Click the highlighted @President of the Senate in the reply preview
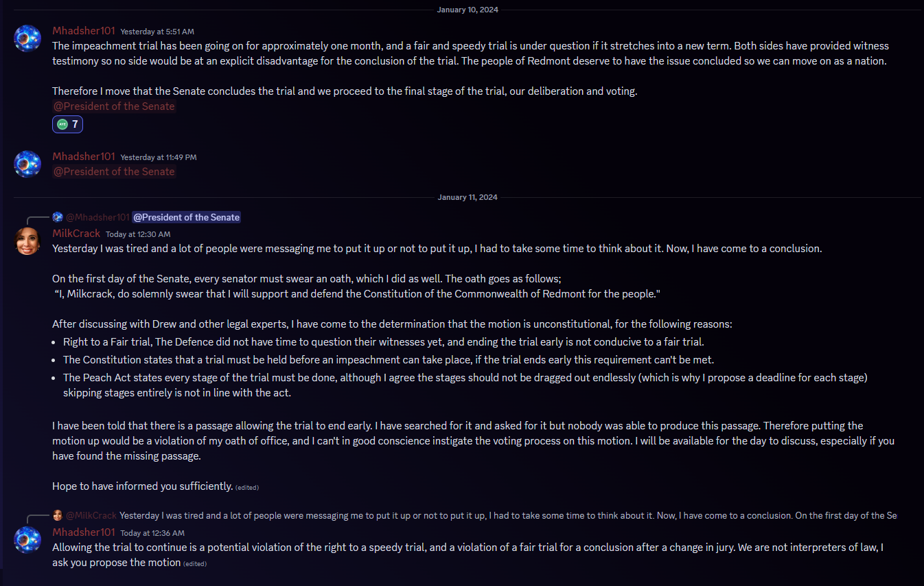Image resolution: width=924 pixels, height=586 pixels. (186, 217)
